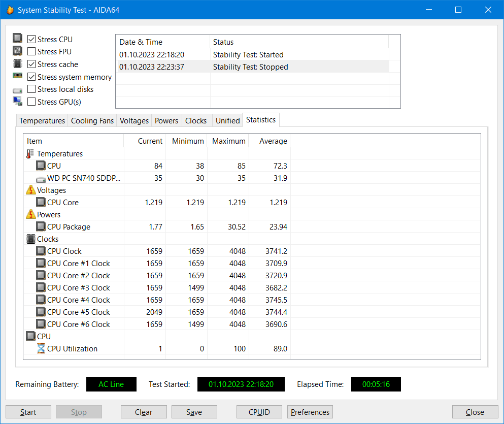504x424 pixels.
Task: Click the Maximum column header
Action: (228, 141)
